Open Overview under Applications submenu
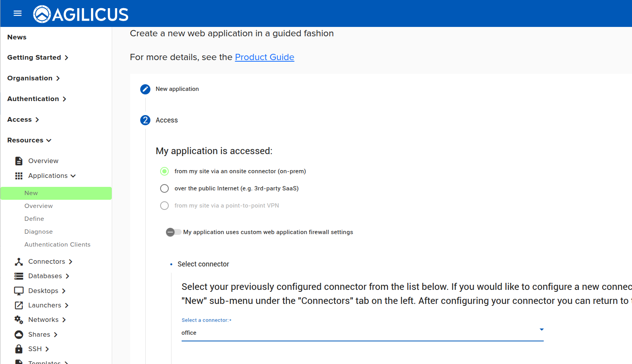 tap(39, 206)
